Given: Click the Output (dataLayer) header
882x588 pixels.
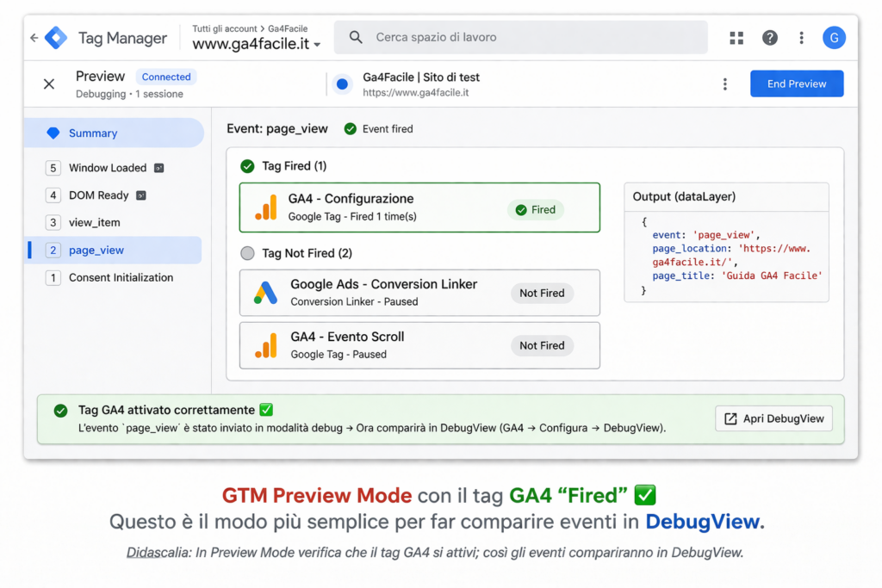Looking at the screenshot, I should pos(683,197).
